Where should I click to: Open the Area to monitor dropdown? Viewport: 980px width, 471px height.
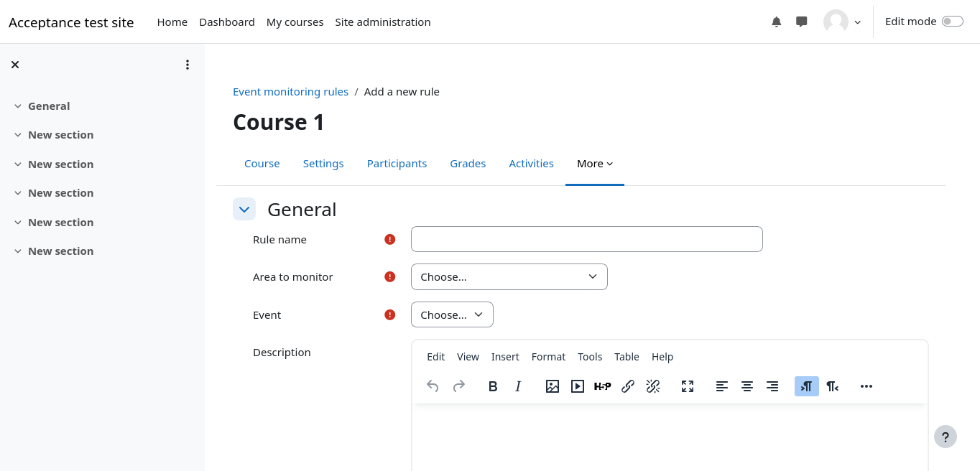509,277
